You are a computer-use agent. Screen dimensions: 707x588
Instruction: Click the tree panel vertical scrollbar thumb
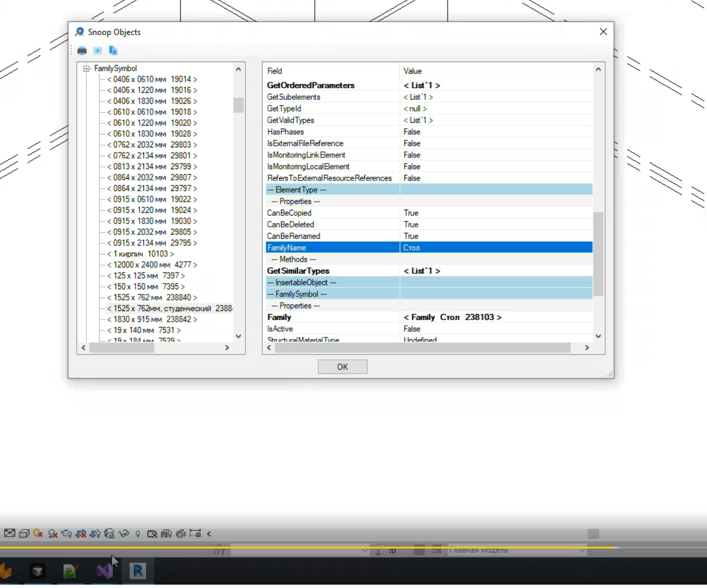[238, 105]
